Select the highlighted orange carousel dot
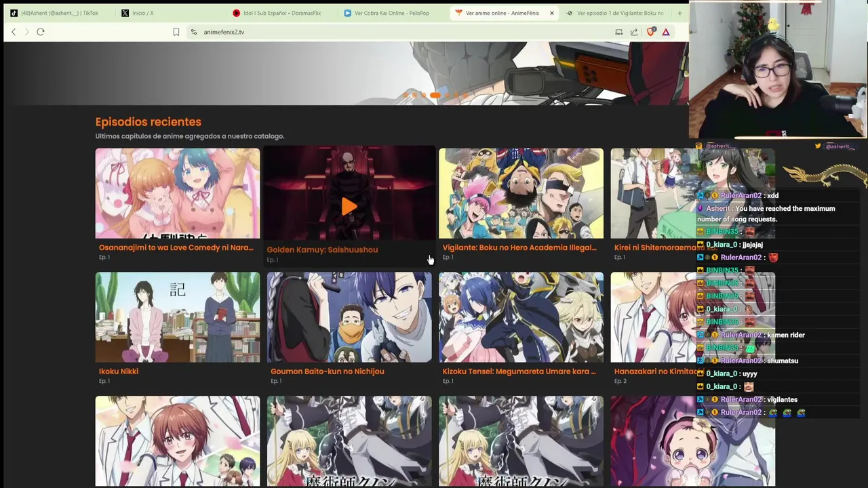This screenshot has width=868, height=488. point(435,96)
